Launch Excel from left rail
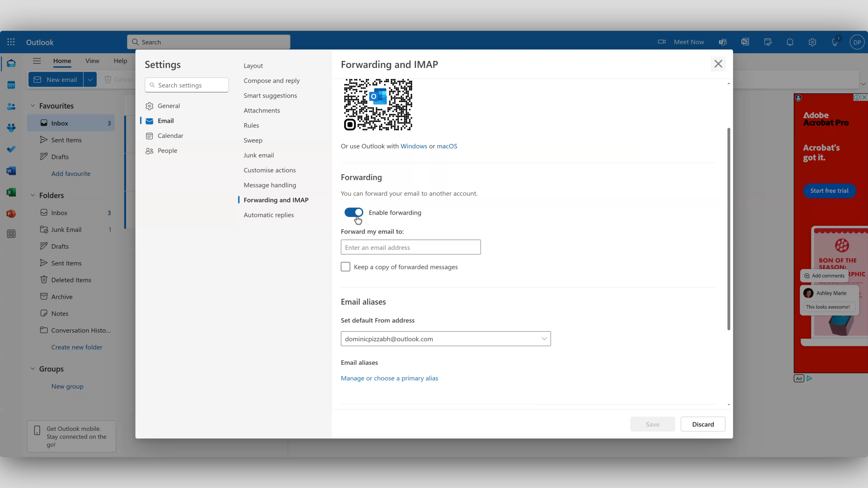This screenshot has height=488, width=868. click(11, 192)
